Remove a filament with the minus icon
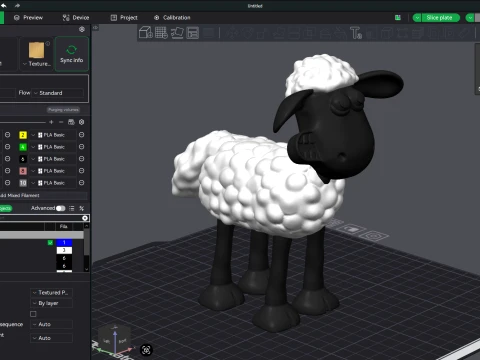This screenshot has width=480, height=360. pos(61,122)
